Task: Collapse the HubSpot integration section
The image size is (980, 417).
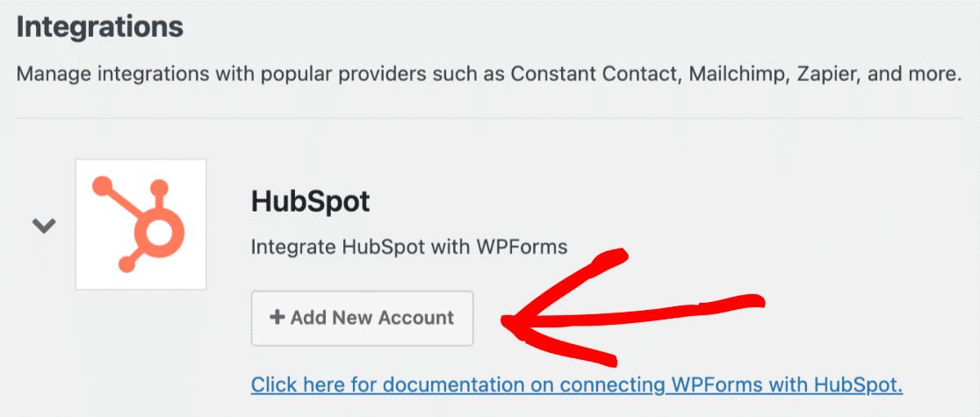Action: [x=45, y=226]
